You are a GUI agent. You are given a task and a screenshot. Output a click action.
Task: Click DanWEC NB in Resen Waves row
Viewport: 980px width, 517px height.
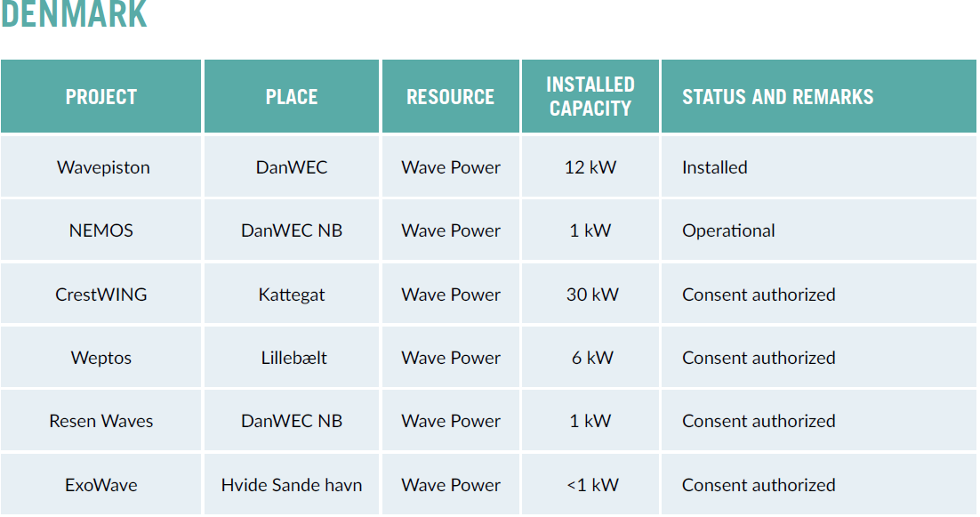click(292, 422)
